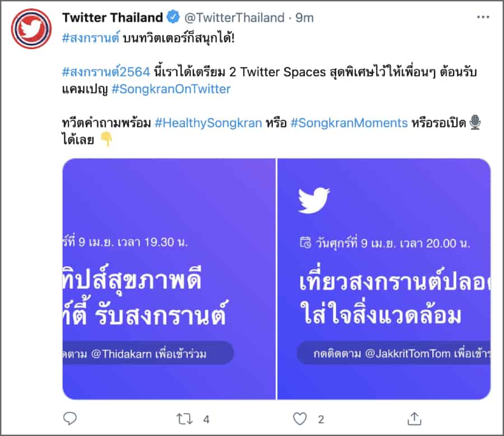The height and width of the screenshot is (436, 504).
Task: Follow the #HealthySongkran hashtag link
Action: 208,123
